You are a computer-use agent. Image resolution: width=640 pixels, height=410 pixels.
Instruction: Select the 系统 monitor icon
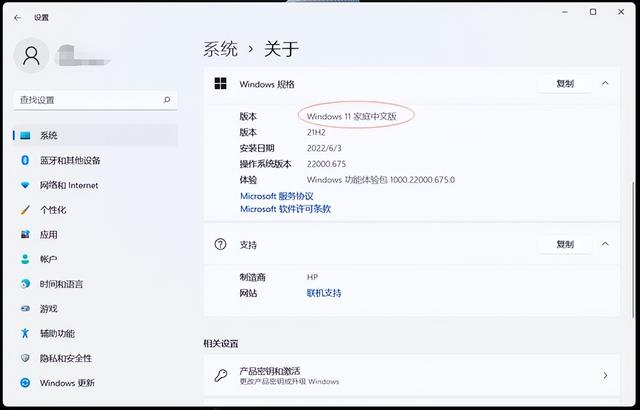(25, 135)
